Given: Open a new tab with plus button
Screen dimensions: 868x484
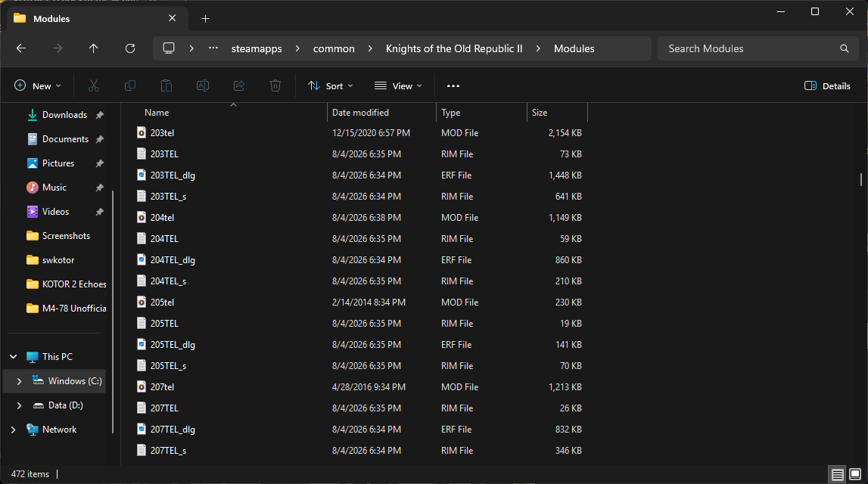Looking at the screenshot, I should tap(205, 19).
